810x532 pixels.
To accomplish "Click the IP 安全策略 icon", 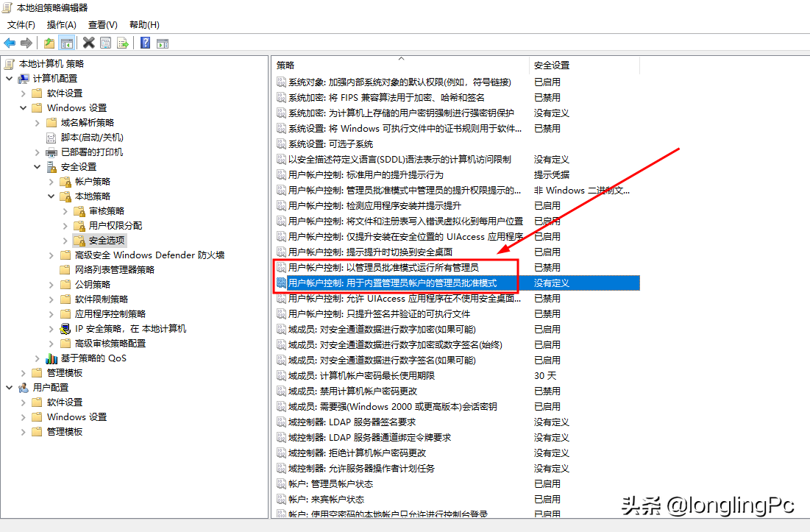I will [x=65, y=329].
